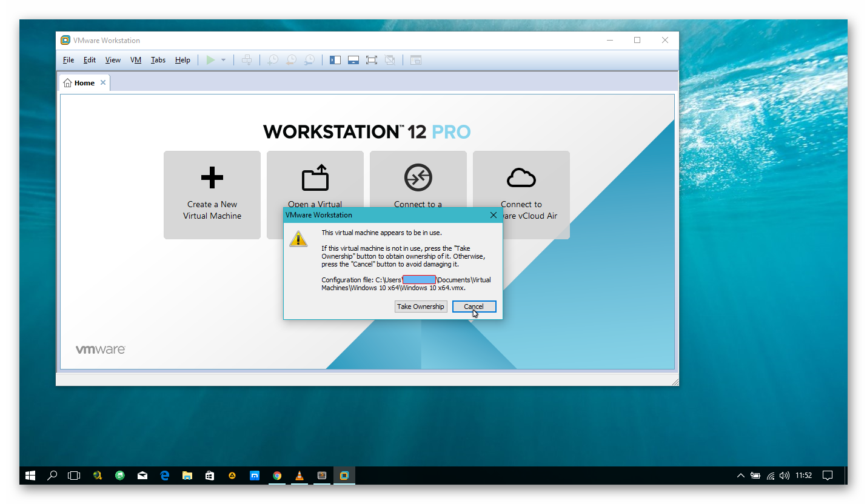Open the dropdown arrow beside the power button

click(223, 60)
